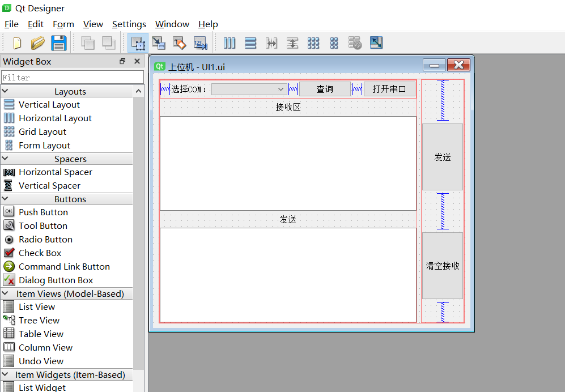Lay out widgets in a grid
Screen dimensions: 565x392
[313, 42]
